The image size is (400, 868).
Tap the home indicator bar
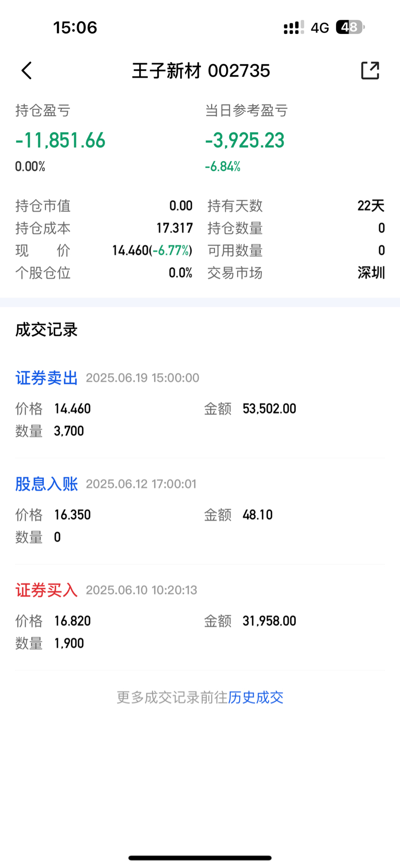(x=200, y=858)
